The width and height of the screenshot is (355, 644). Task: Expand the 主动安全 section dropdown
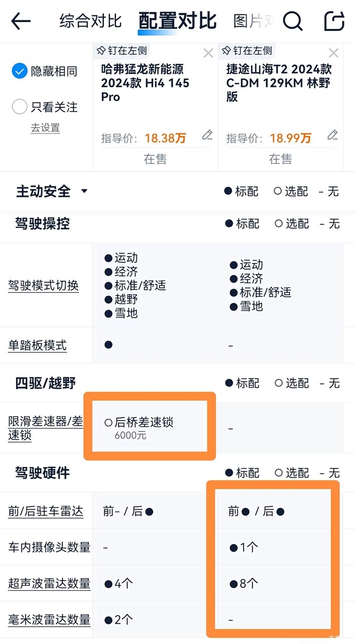click(x=84, y=191)
